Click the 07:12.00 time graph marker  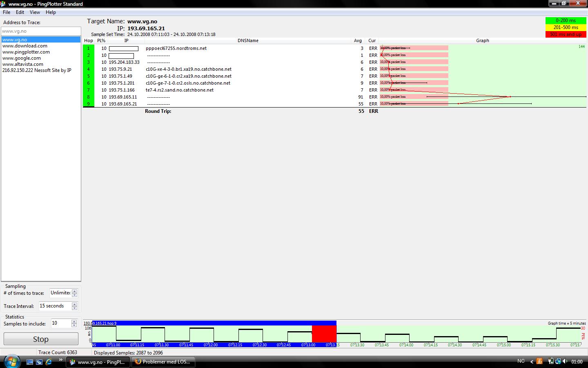pos(211,345)
